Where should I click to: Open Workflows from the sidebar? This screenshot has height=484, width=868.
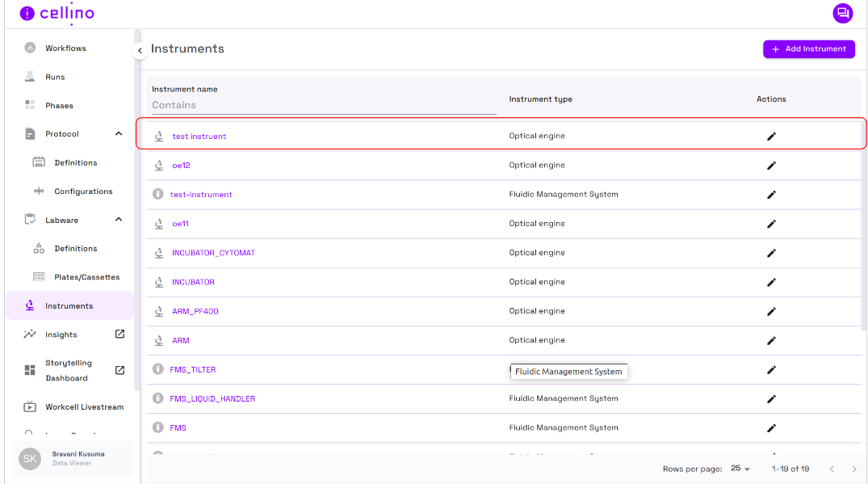[x=65, y=48]
